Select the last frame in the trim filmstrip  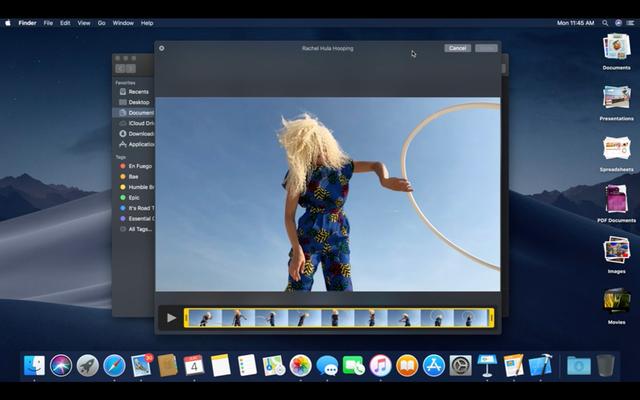click(470, 318)
